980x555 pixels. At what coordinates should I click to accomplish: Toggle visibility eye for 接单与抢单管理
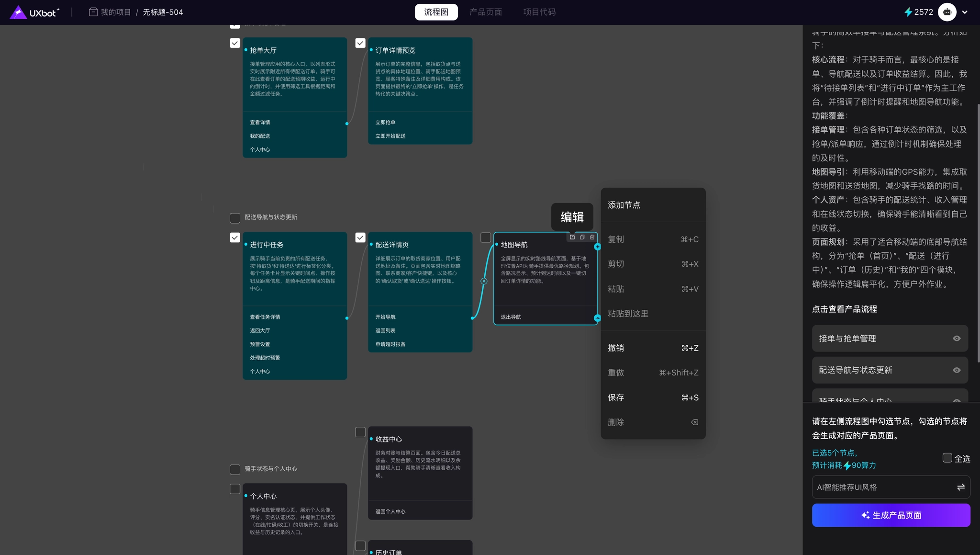point(957,339)
